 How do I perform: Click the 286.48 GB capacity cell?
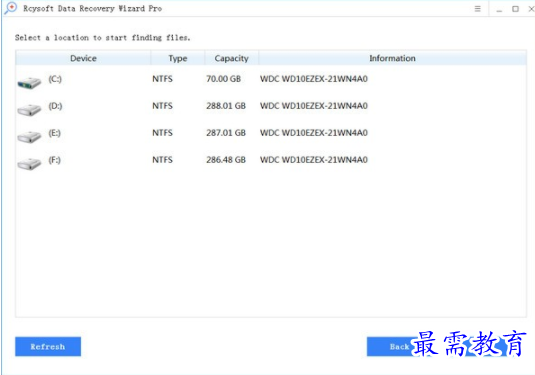[226, 160]
